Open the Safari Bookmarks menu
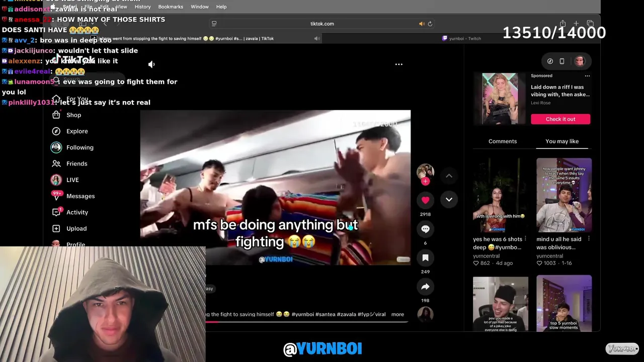644x362 pixels. pos(171,7)
